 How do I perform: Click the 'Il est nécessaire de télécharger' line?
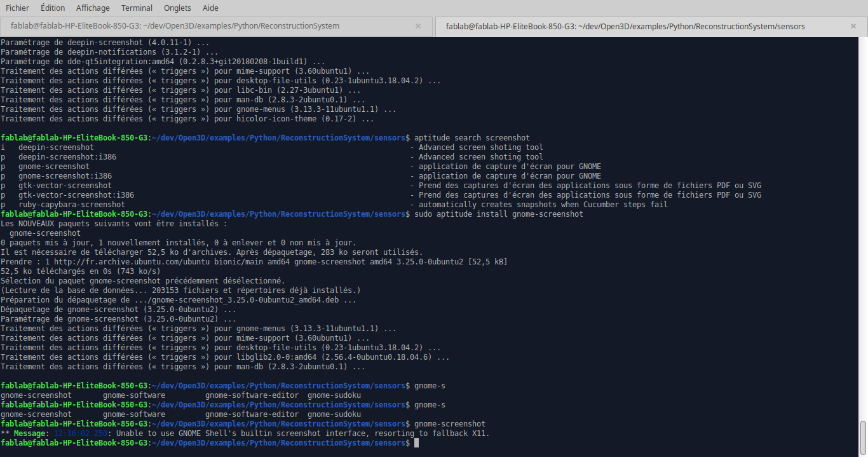[212, 252]
